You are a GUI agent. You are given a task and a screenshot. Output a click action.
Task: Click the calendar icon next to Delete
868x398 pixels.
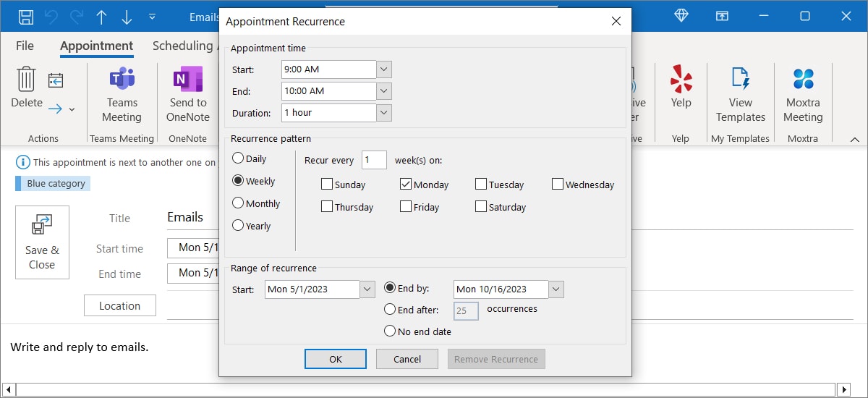pyautogui.click(x=56, y=80)
